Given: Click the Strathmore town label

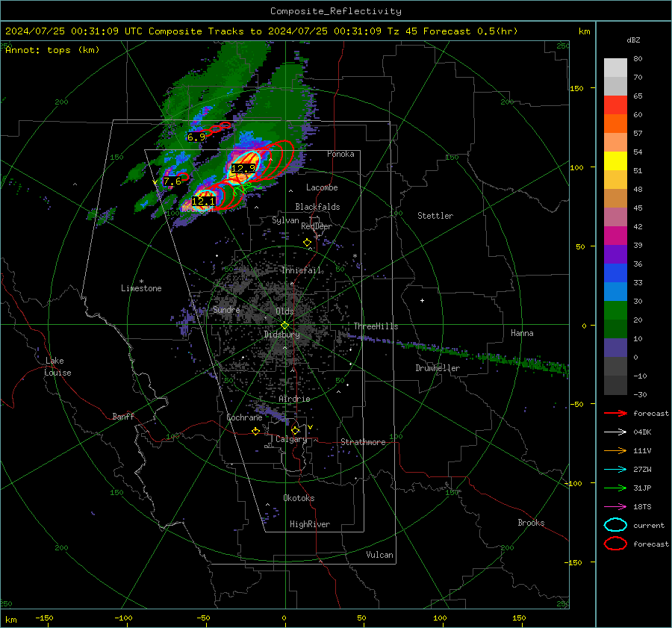Looking at the screenshot, I should 363,442.
